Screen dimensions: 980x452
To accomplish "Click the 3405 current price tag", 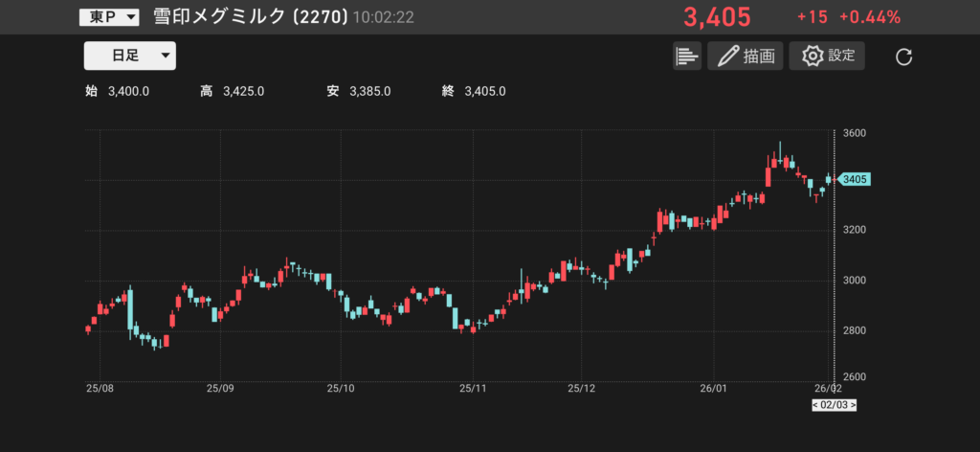I will point(854,179).
